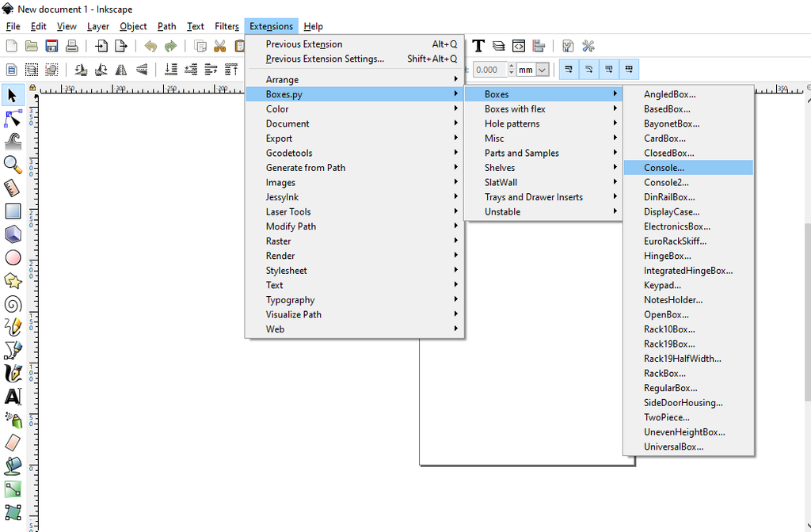
Task: Click the value spinner up arrow
Action: pos(512,66)
